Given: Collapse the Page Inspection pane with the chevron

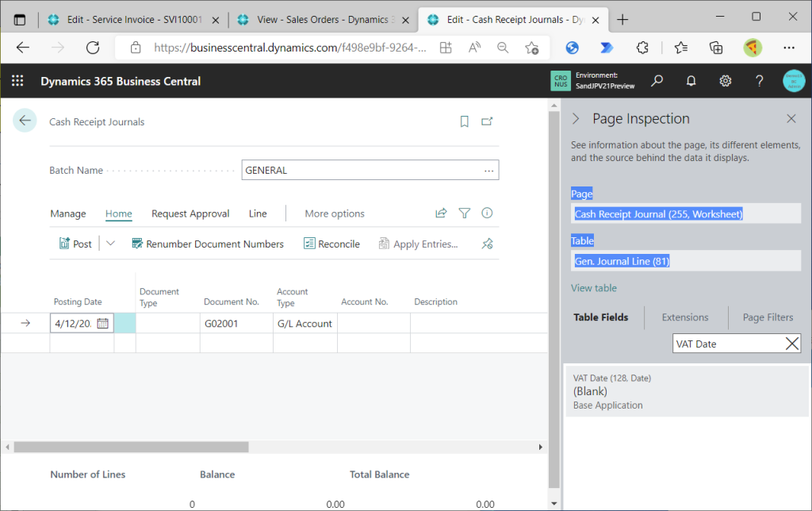Looking at the screenshot, I should point(576,119).
